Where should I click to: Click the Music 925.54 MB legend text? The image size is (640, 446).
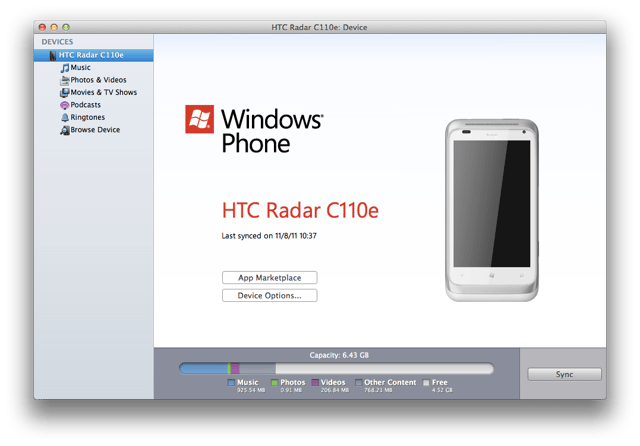click(x=251, y=386)
